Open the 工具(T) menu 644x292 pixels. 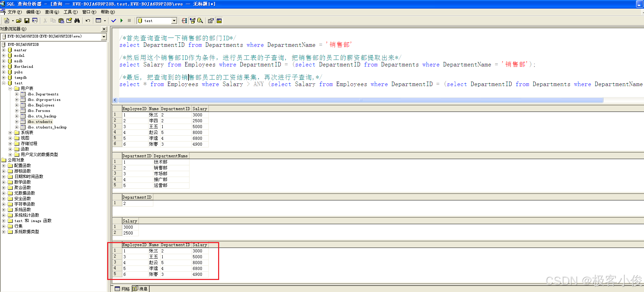coord(71,12)
